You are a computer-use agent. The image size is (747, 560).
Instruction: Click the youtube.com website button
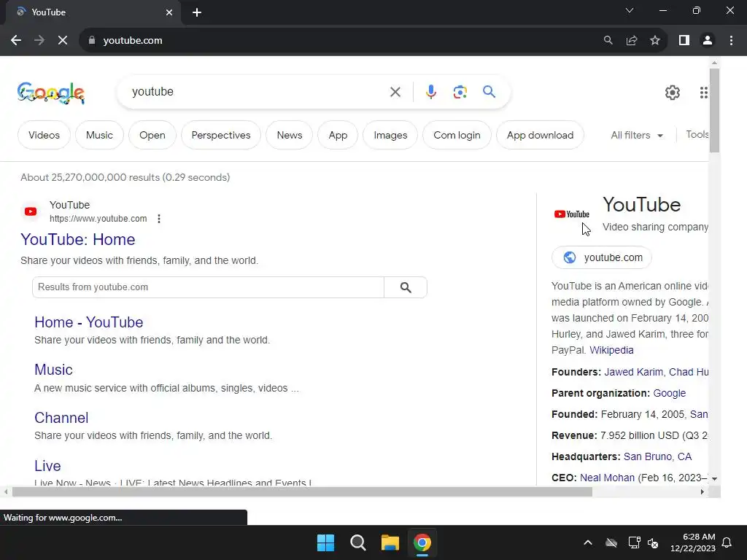pyautogui.click(x=601, y=257)
